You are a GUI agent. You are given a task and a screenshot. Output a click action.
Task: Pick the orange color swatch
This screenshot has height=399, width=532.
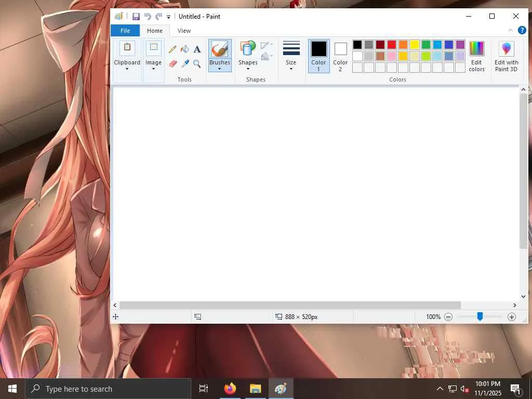tap(403, 45)
